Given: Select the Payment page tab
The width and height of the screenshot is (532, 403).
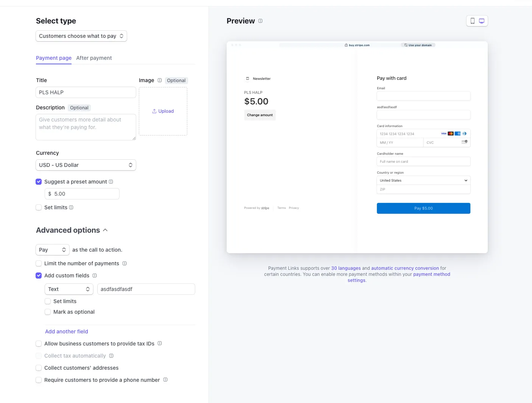Looking at the screenshot, I should [54, 58].
